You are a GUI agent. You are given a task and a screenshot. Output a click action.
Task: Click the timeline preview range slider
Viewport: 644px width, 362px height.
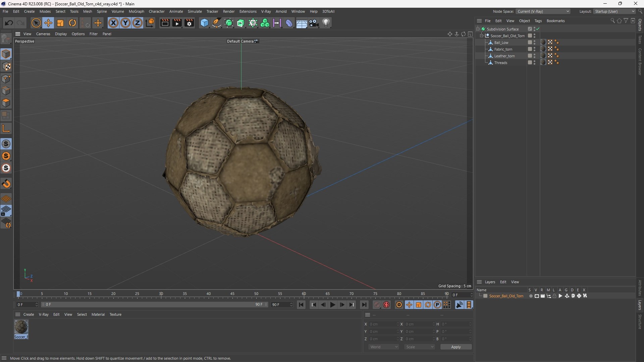coord(155,305)
